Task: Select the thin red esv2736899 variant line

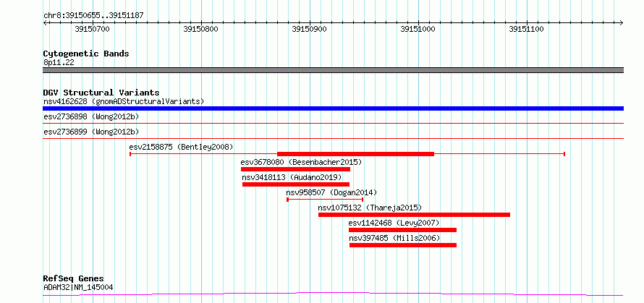Action: pyautogui.click(x=333, y=138)
